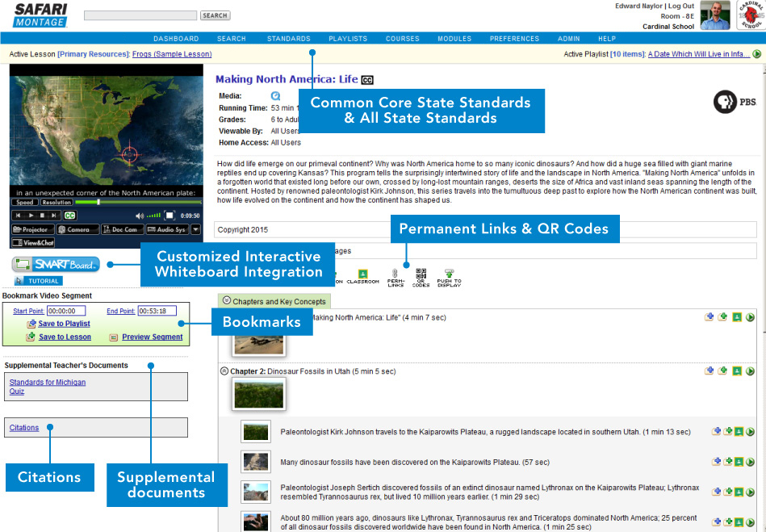Click the Save to Playlist link
Image resolution: width=766 pixels, height=532 pixels.
pos(64,324)
